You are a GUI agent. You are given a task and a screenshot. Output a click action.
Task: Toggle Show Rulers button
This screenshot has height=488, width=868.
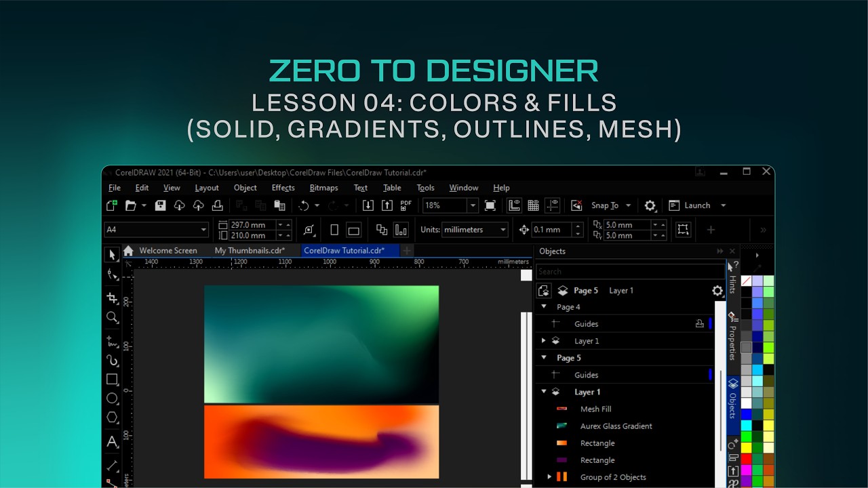click(514, 205)
